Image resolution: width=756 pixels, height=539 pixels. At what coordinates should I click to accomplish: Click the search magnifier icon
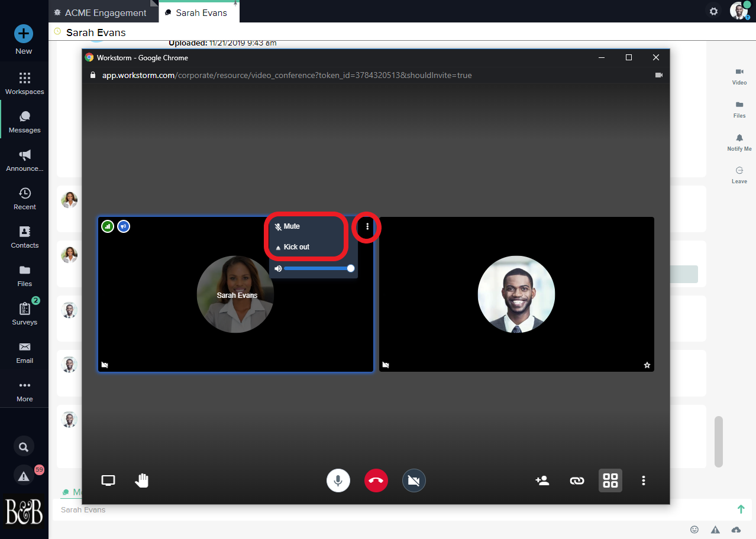[x=24, y=447]
